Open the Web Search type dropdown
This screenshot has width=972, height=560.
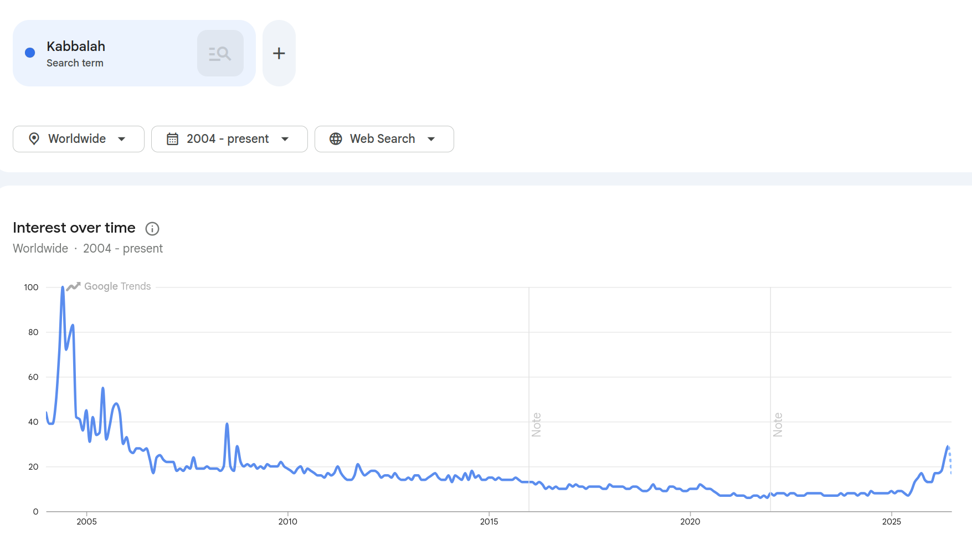(384, 139)
